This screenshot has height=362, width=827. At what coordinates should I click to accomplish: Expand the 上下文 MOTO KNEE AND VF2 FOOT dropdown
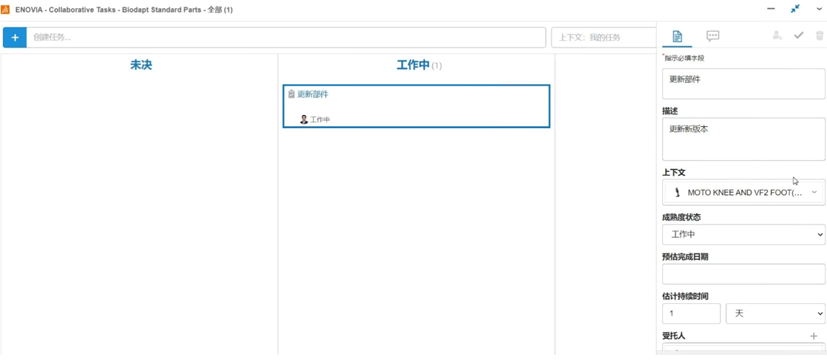(744, 193)
